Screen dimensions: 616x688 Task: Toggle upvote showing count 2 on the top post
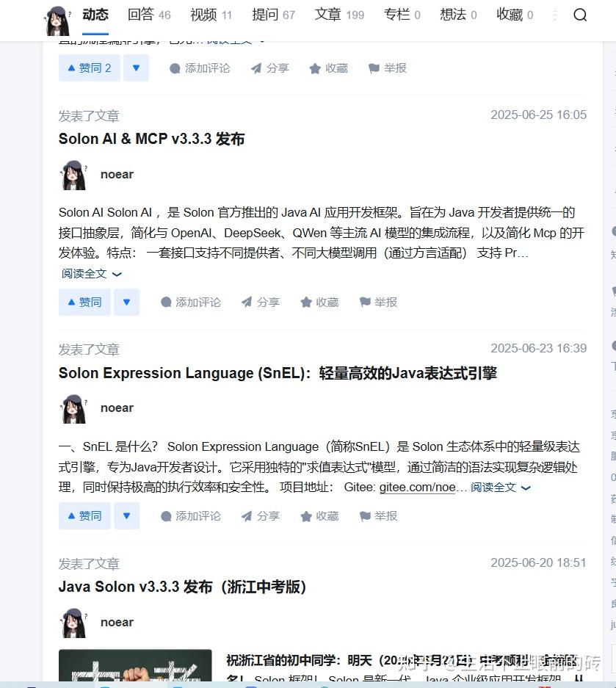(89, 68)
